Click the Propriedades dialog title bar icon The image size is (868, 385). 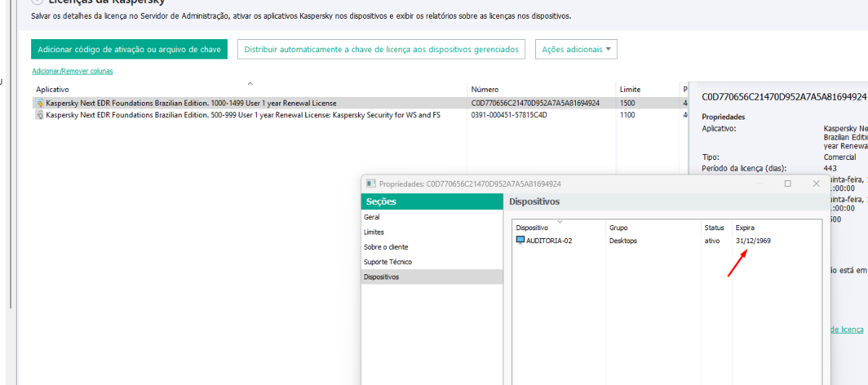370,184
